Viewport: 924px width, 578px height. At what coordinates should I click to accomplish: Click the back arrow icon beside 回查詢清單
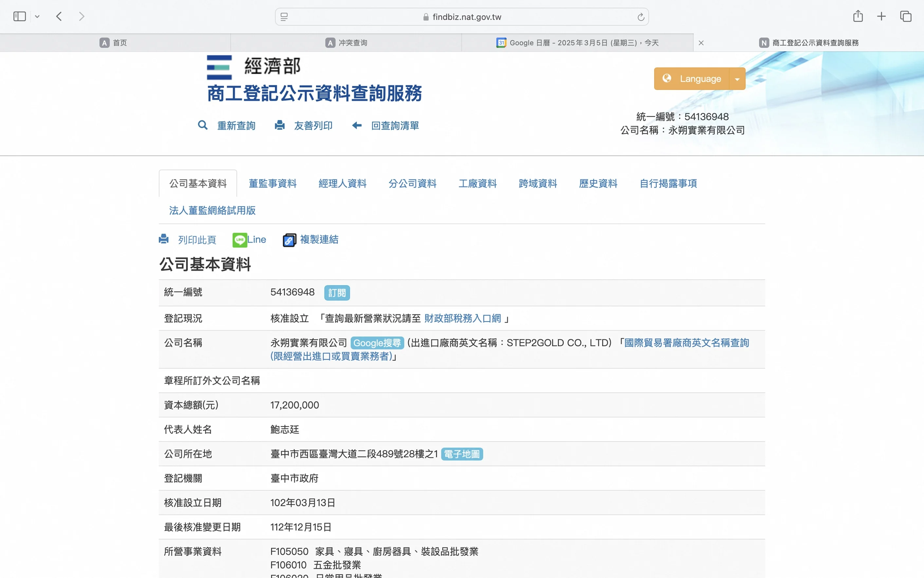click(x=357, y=125)
